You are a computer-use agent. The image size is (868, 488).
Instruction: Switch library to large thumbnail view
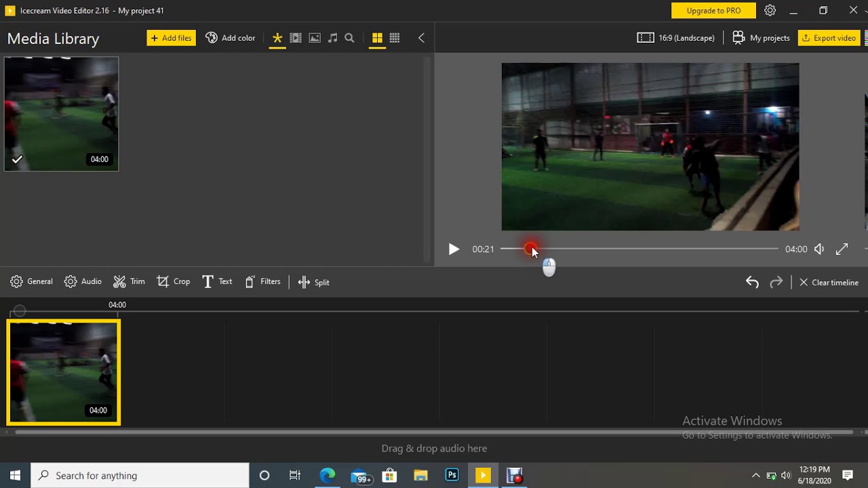[x=377, y=39]
